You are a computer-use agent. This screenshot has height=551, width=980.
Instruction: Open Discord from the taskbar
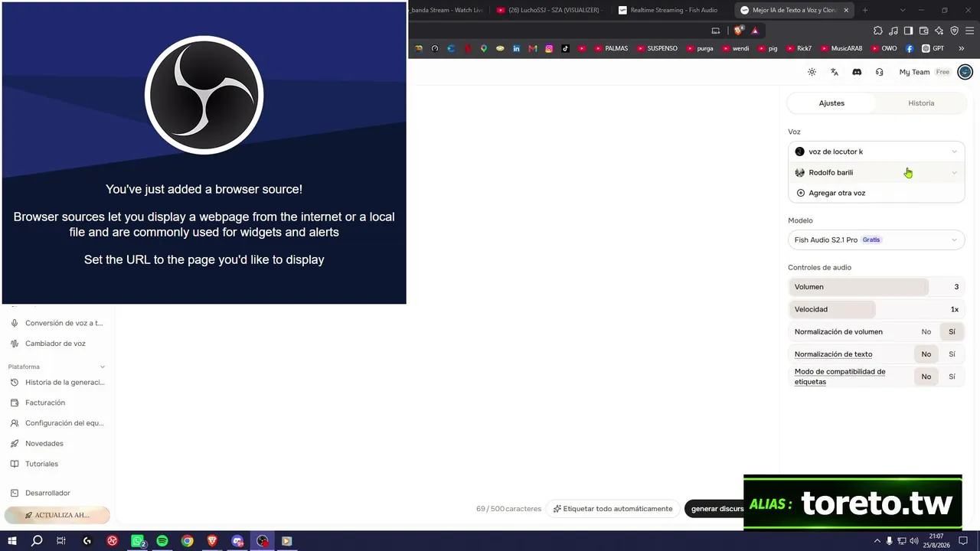point(237,541)
